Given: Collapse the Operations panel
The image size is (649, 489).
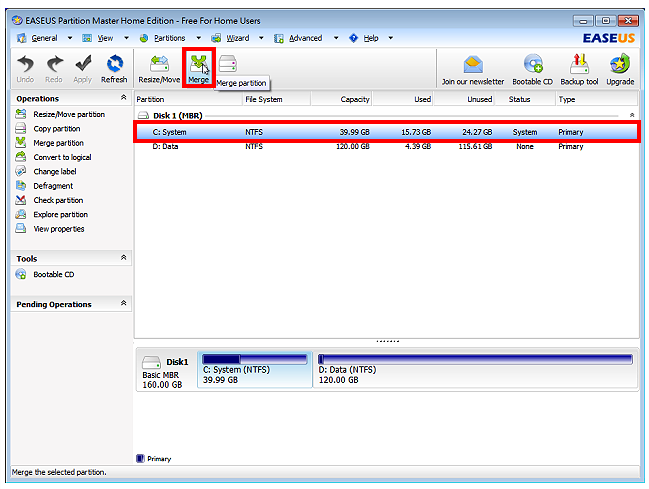Looking at the screenshot, I should coord(123,97).
